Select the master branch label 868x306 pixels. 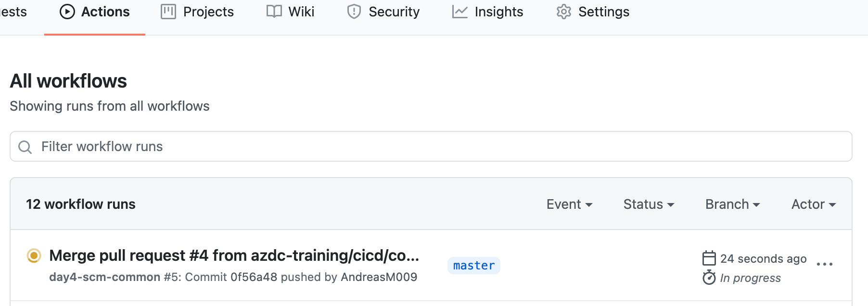473,265
